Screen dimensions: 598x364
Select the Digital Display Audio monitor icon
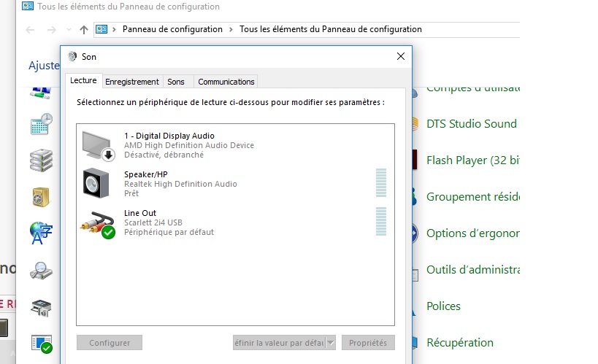pyautogui.click(x=98, y=146)
